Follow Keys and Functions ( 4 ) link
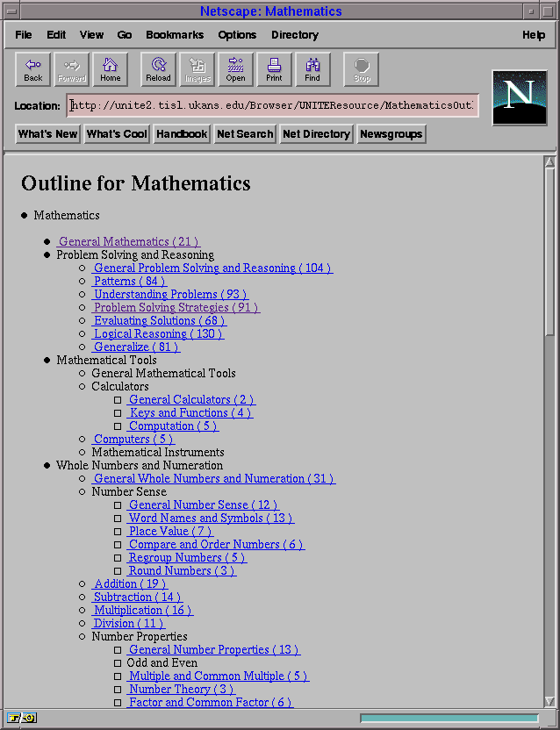 (190, 413)
